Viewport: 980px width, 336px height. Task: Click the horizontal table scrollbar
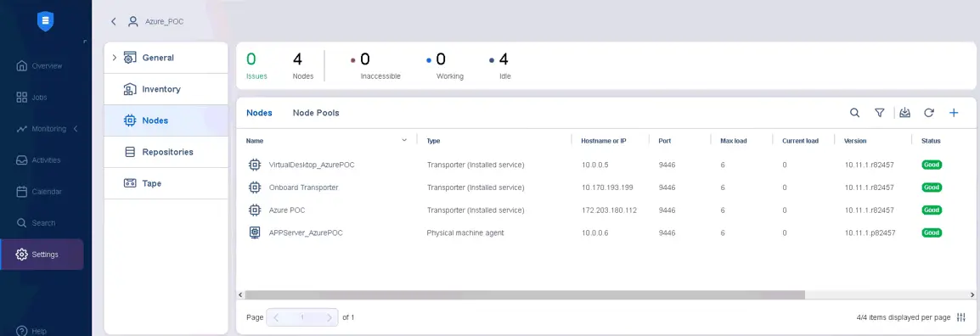525,294
